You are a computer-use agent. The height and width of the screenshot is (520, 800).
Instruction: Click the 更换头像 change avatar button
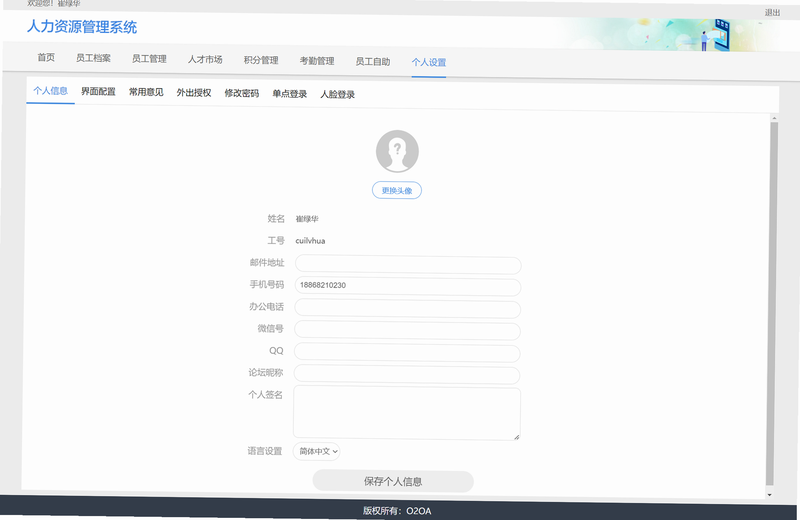coord(397,190)
